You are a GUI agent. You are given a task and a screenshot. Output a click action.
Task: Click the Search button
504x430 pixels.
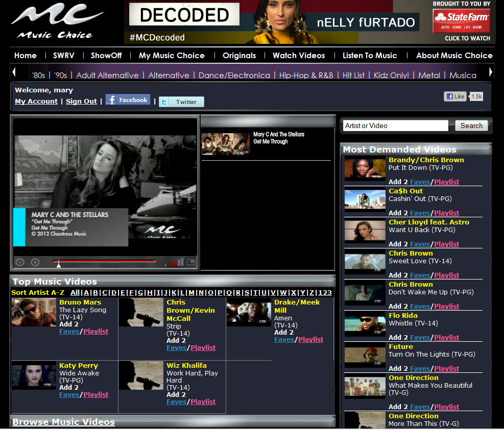471,125
